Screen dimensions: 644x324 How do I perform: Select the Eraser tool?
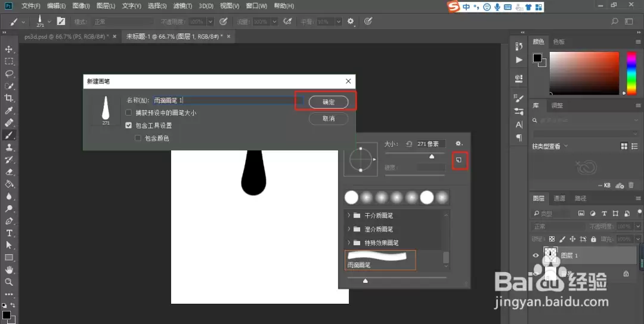(x=8, y=172)
